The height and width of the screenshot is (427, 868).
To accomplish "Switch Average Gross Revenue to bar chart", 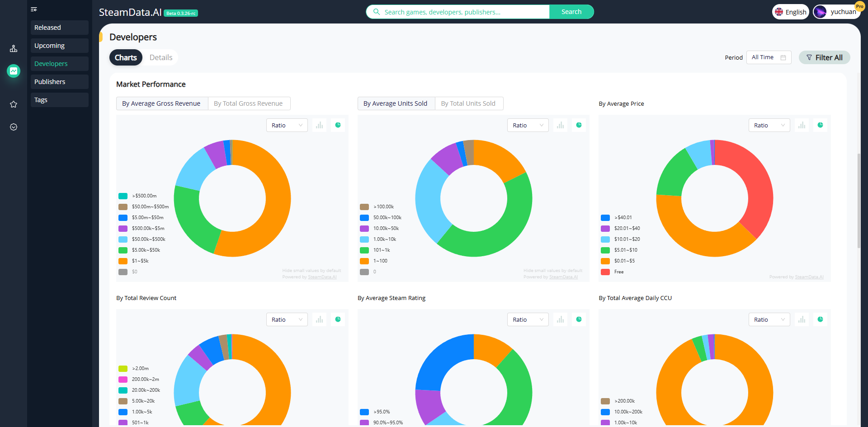I will click(320, 125).
